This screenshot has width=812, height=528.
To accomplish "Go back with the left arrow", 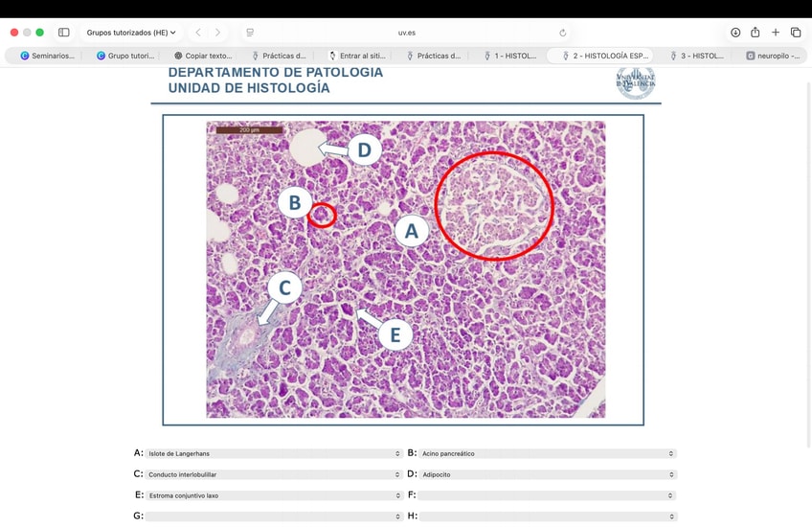I will (198, 33).
